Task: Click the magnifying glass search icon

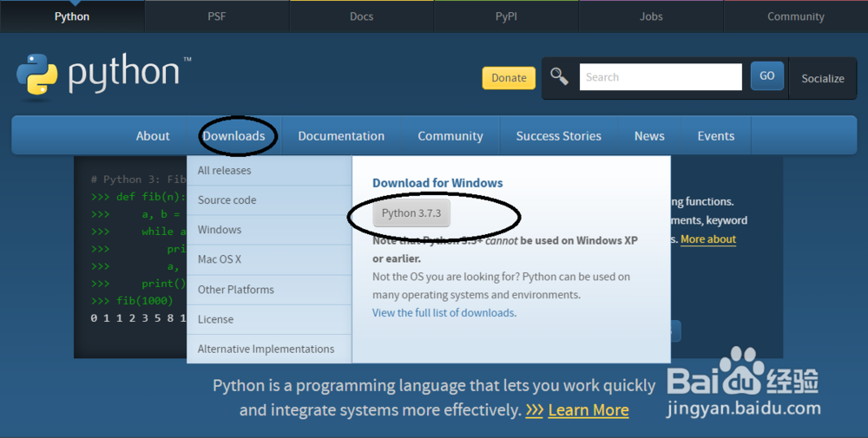Action: point(560,76)
